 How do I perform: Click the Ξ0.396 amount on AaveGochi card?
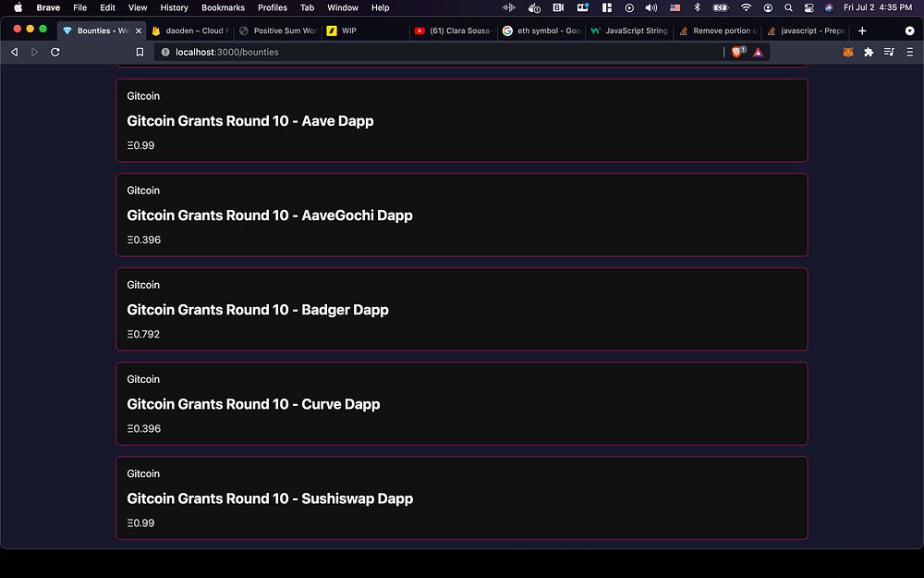[144, 240]
